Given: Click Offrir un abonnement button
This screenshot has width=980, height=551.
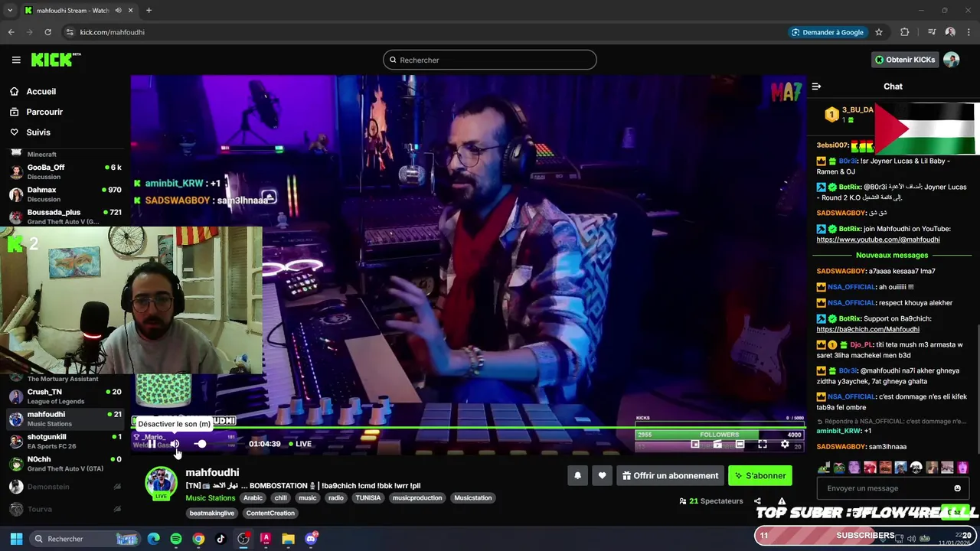Looking at the screenshot, I should [x=670, y=475].
